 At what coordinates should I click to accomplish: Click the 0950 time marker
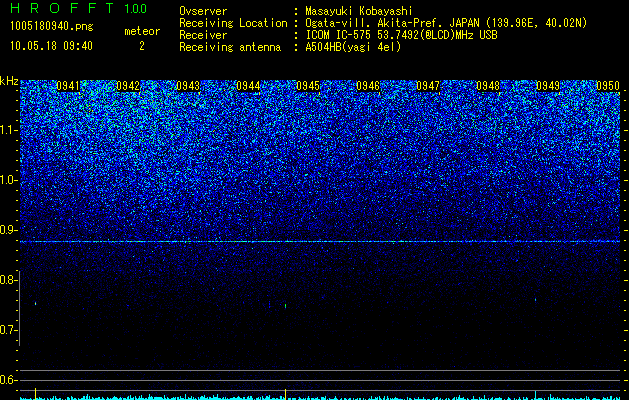tap(608, 86)
